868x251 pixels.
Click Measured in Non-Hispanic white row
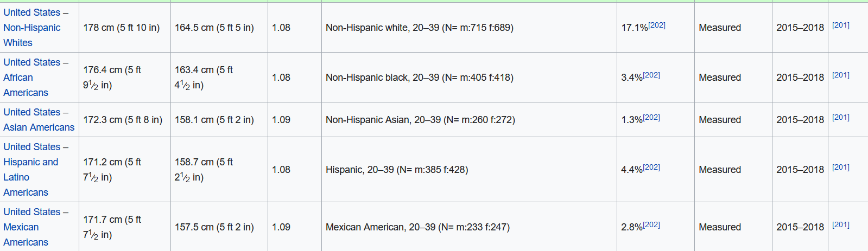pyautogui.click(x=720, y=28)
